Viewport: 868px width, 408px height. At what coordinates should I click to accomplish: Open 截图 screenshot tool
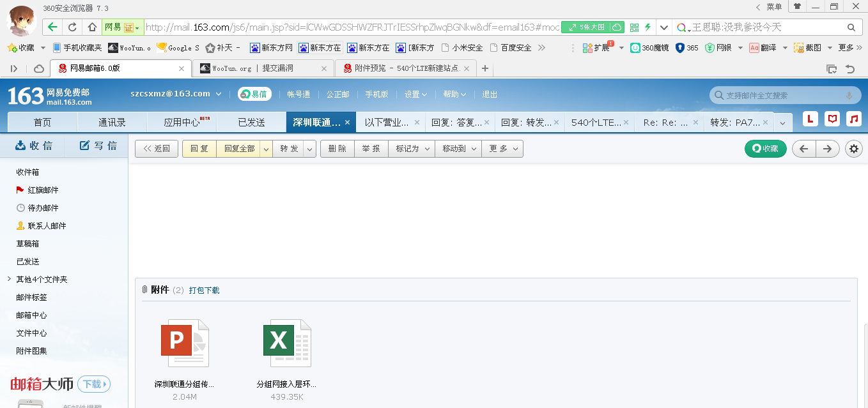pyautogui.click(x=808, y=48)
